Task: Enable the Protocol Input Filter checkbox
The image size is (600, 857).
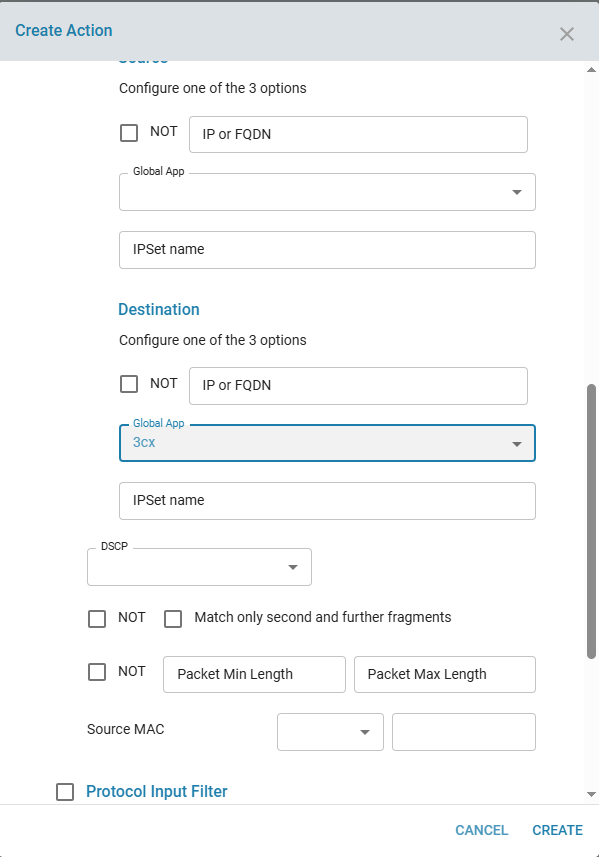Action: point(65,792)
